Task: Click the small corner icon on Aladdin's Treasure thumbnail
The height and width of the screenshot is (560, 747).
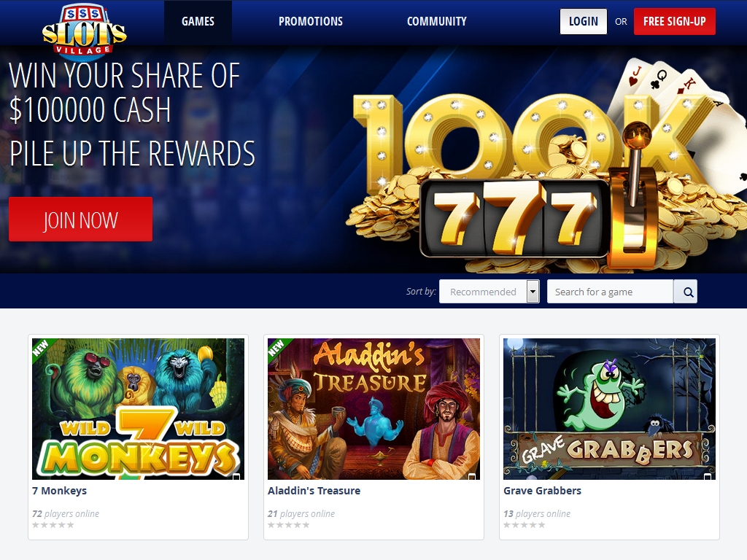Action: [472, 477]
